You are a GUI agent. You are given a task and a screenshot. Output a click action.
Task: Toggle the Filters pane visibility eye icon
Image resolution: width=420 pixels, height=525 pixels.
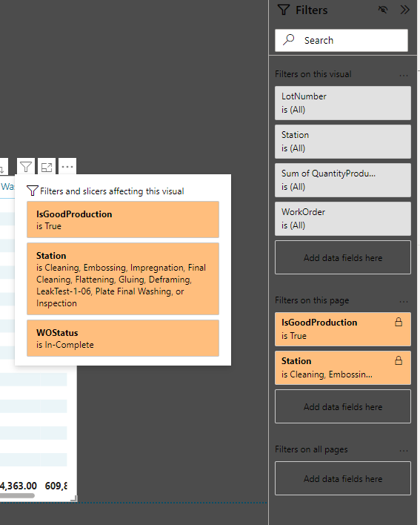(383, 10)
